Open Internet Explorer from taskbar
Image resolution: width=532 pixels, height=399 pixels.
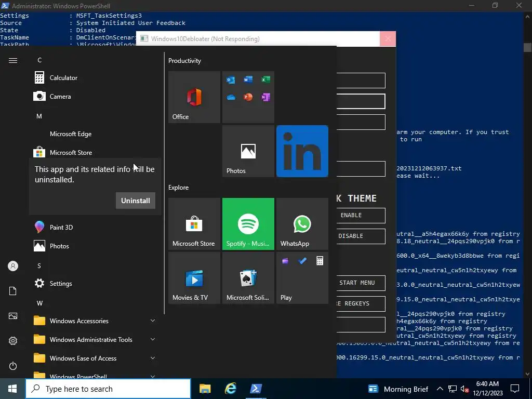click(x=231, y=389)
